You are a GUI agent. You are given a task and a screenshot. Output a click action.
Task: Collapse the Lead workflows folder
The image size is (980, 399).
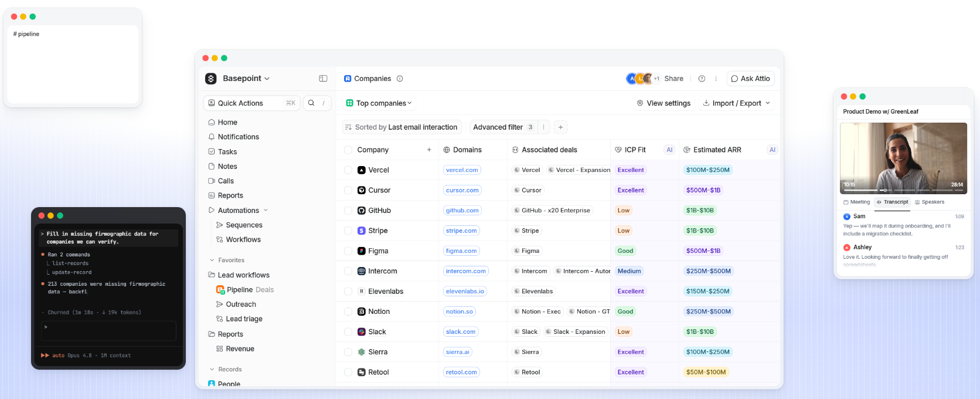[239, 275]
